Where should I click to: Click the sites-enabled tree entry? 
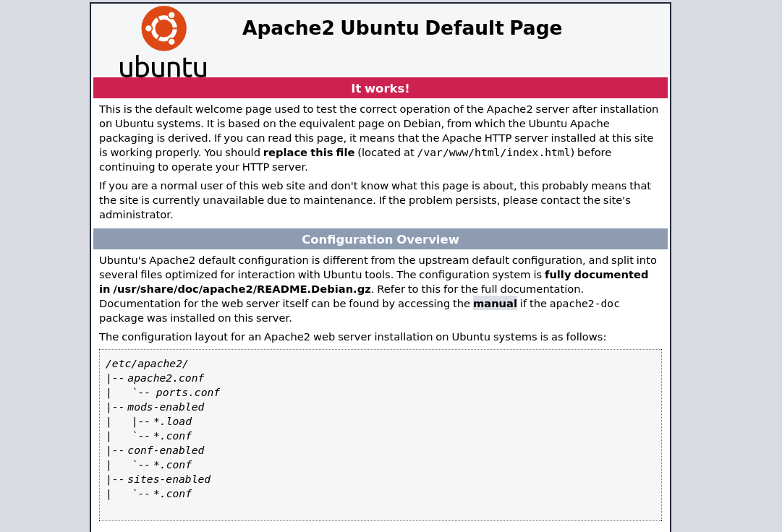(169, 479)
